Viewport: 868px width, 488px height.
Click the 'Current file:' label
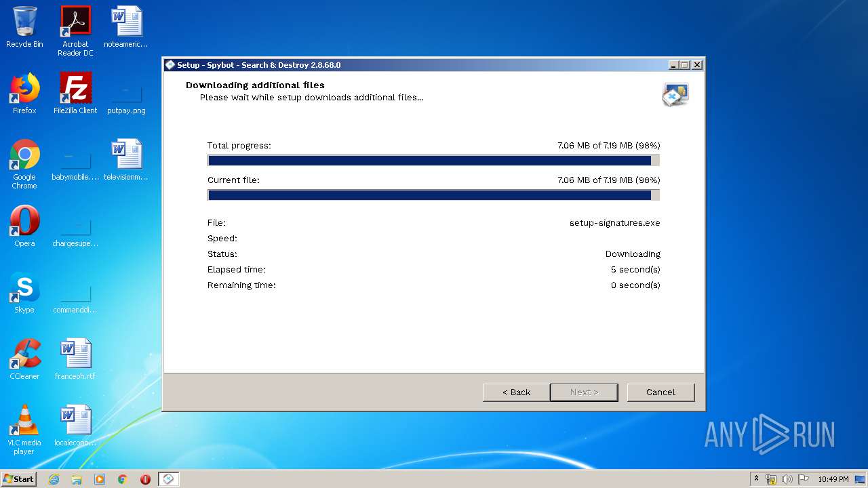233,180
